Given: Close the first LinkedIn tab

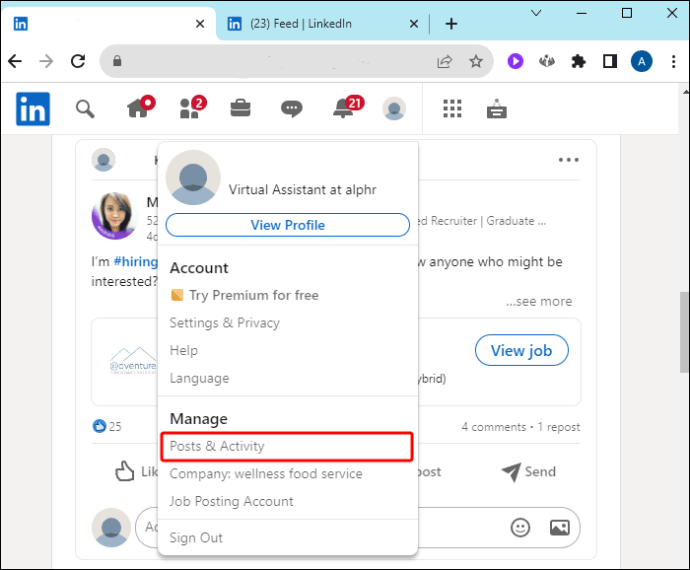Looking at the screenshot, I should pyautogui.click(x=200, y=24).
